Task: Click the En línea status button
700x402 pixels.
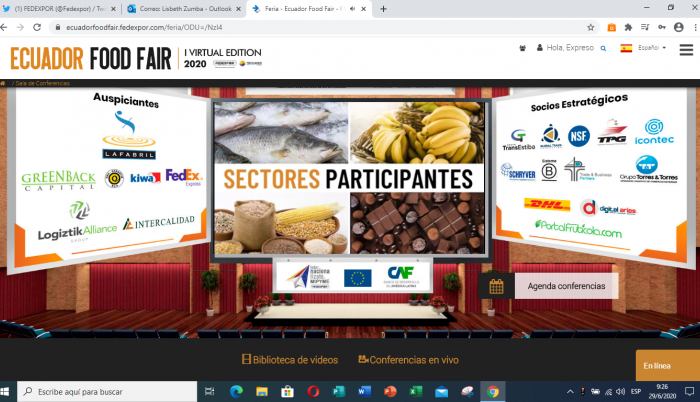Action: (667, 365)
